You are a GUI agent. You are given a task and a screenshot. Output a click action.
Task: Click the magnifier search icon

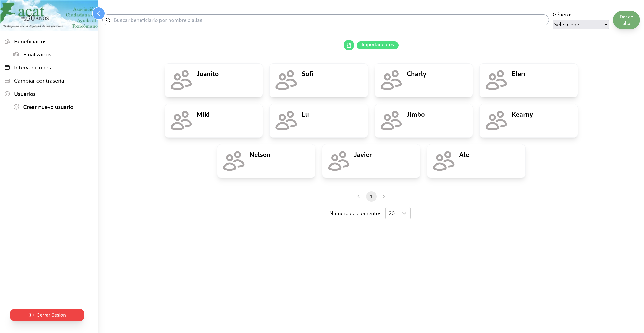click(x=108, y=20)
